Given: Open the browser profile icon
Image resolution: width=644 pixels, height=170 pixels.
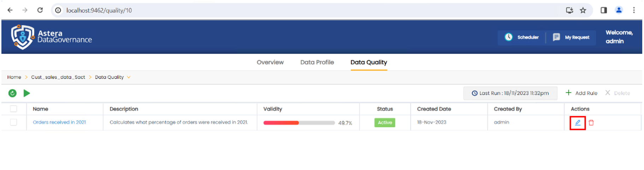Looking at the screenshot, I should [x=619, y=10].
